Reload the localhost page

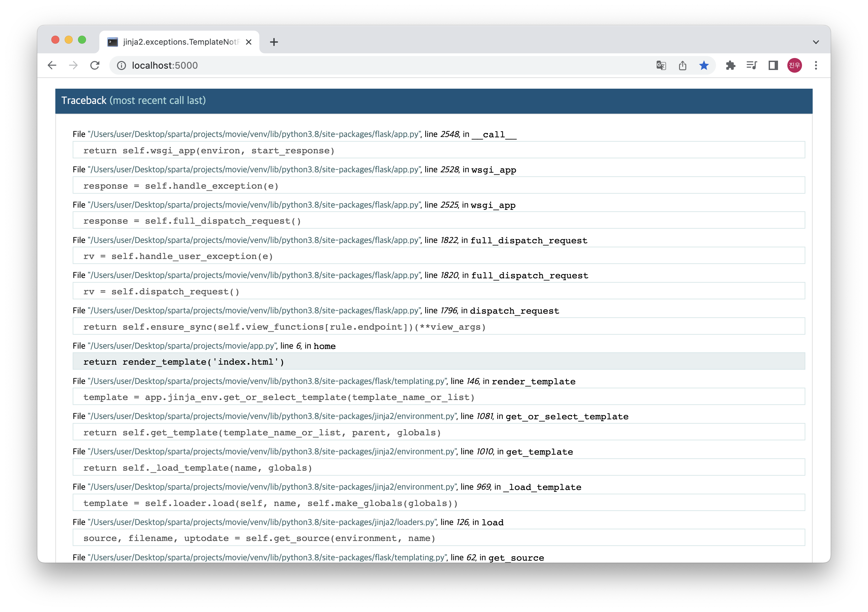[x=95, y=65]
